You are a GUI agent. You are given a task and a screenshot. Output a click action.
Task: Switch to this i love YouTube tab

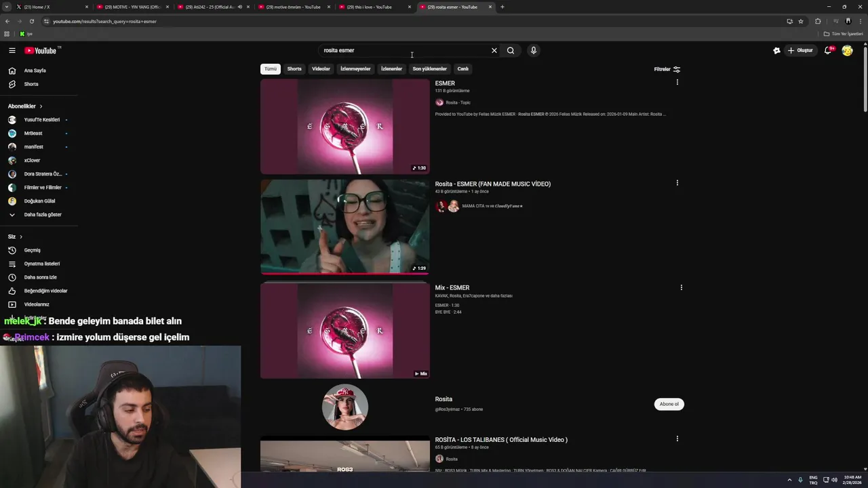(x=374, y=7)
